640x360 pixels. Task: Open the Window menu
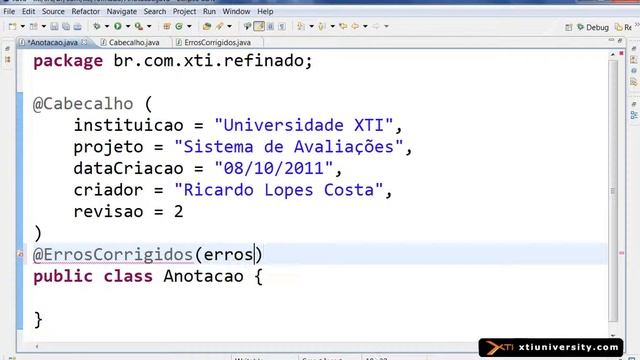[236, 11]
